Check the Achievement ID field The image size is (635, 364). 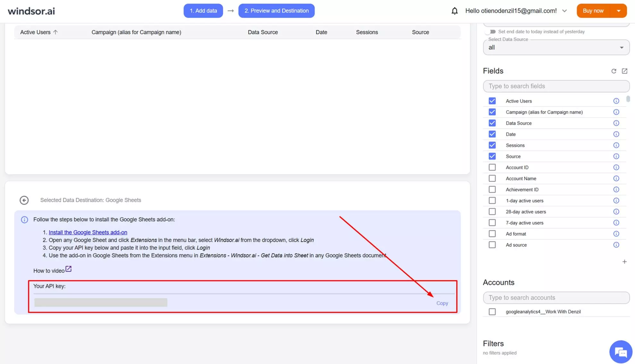coord(492,189)
